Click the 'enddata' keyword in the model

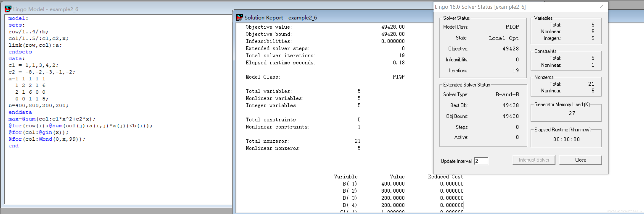(20, 112)
